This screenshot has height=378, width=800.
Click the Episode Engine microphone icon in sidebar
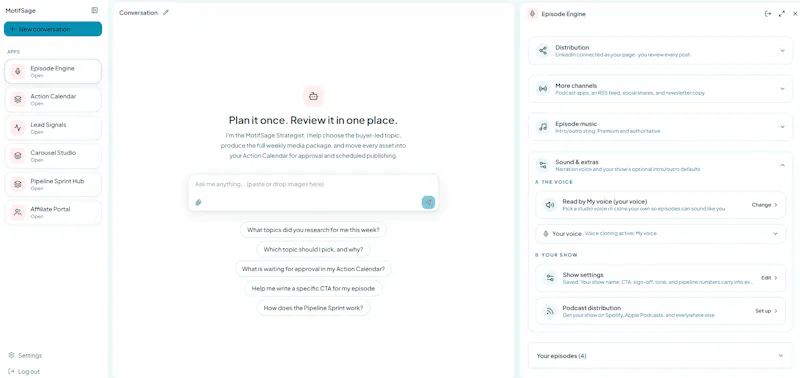coord(18,71)
